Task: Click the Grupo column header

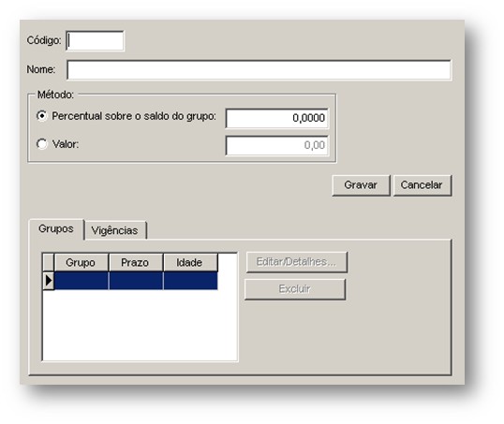Action: [81, 262]
